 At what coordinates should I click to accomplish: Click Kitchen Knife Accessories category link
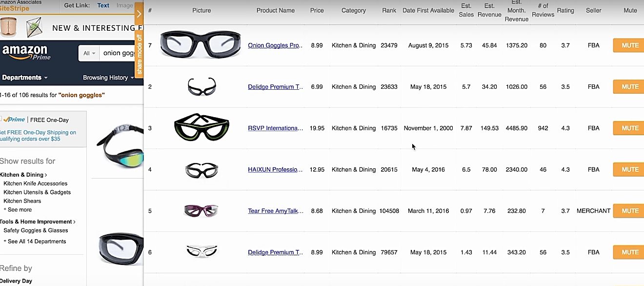[x=36, y=184]
